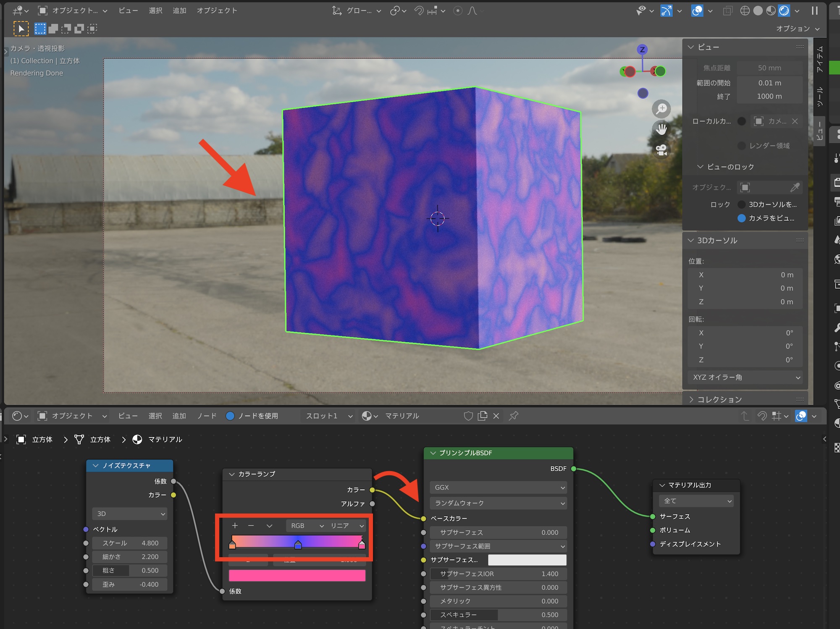Click the eyedropper in view lock object field

(795, 187)
